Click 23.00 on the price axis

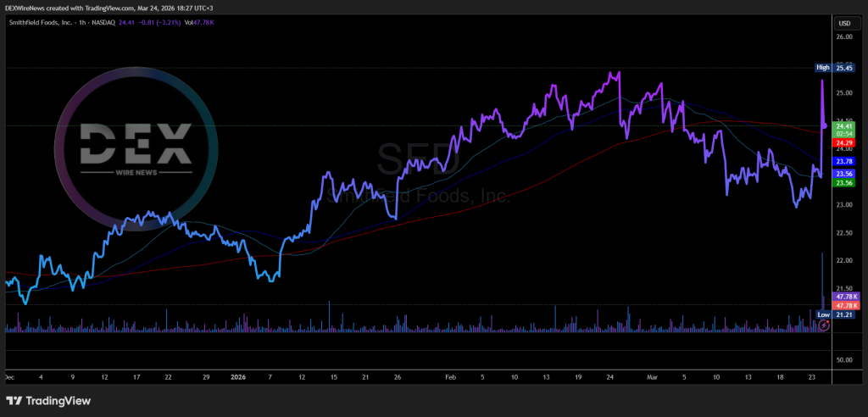tap(844, 205)
